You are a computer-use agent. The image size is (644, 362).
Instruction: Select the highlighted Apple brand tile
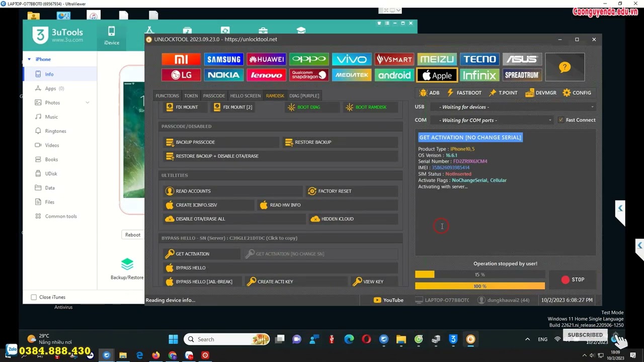click(x=437, y=75)
